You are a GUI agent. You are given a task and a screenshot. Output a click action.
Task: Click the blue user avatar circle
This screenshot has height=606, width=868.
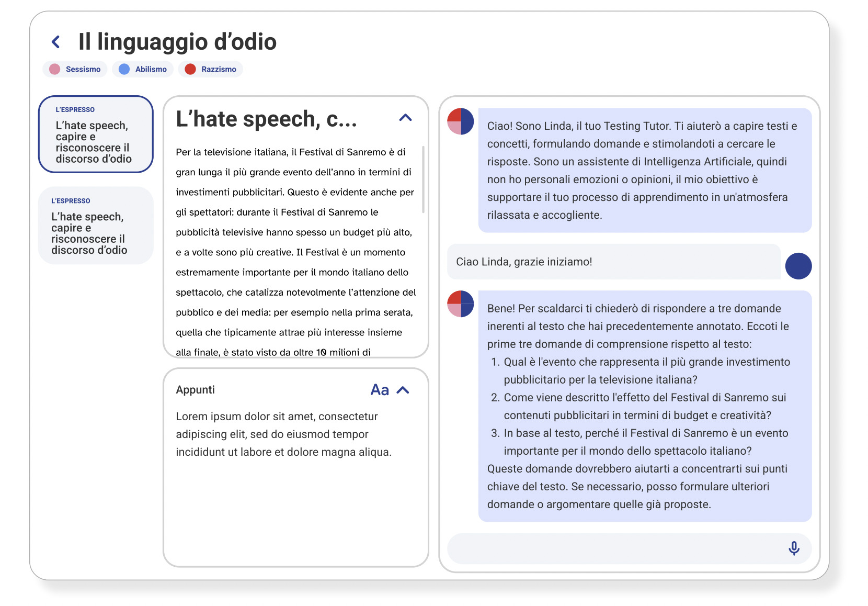point(798,266)
